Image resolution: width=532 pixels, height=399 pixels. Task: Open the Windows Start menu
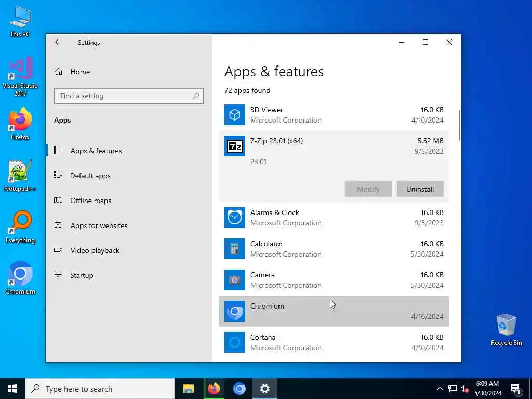12,389
